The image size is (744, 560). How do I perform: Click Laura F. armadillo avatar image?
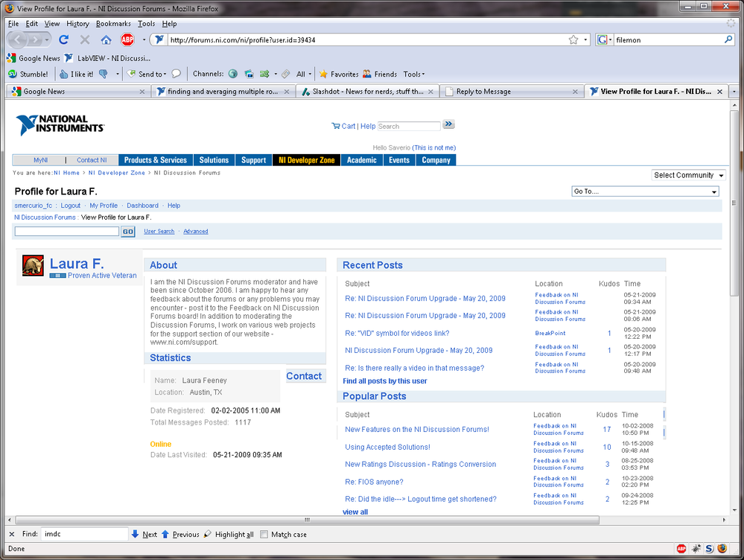pos(33,266)
